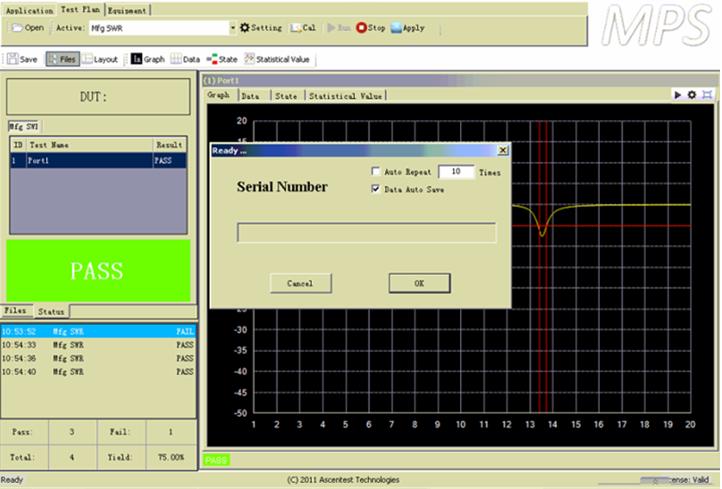Screen dimensions: 722x489
Task: Click the Port1 panel title bar
Action: 458,80
